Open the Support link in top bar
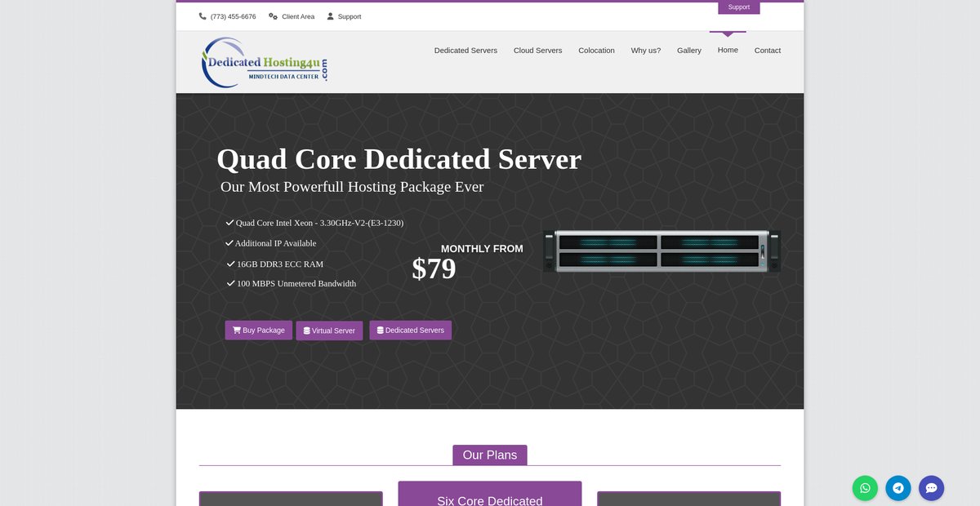The height and width of the screenshot is (506, 980). [350, 16]
